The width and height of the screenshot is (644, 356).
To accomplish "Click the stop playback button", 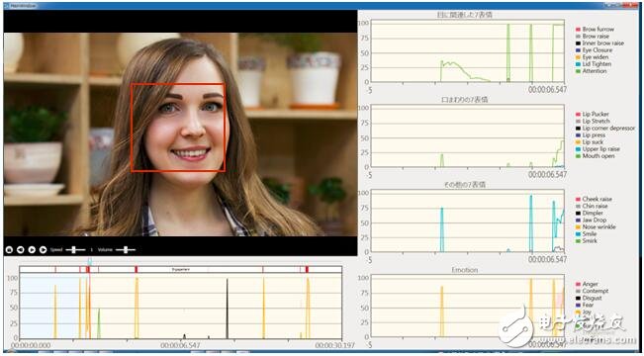I will [x=9, y=249].
